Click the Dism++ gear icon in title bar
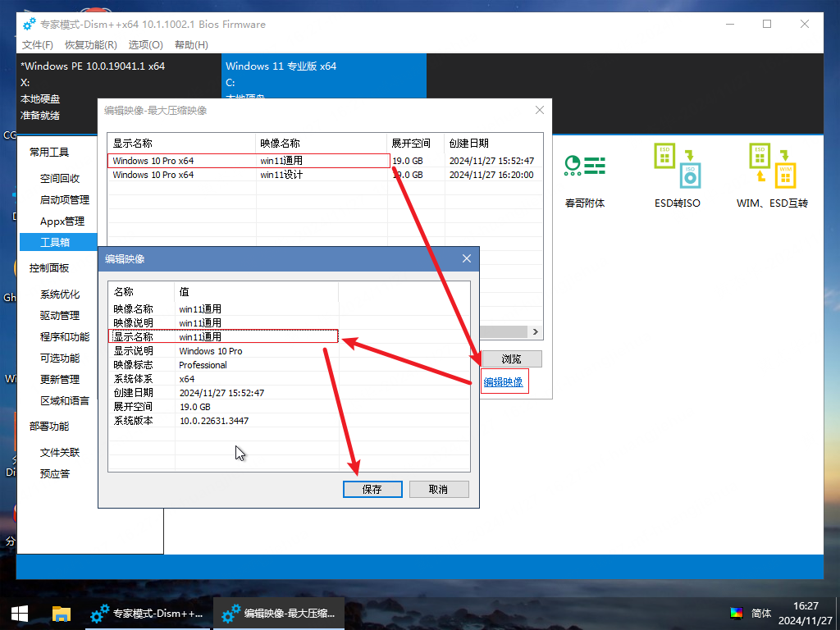Screen dimensions: 840x630 click(30, 24)
